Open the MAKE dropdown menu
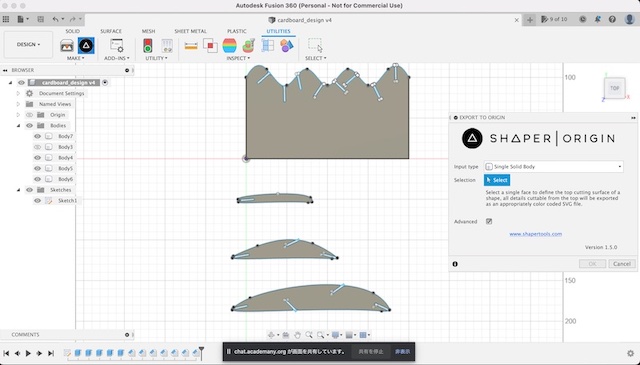The height and width of the screenshot is (365, 640). coord(76,58)
